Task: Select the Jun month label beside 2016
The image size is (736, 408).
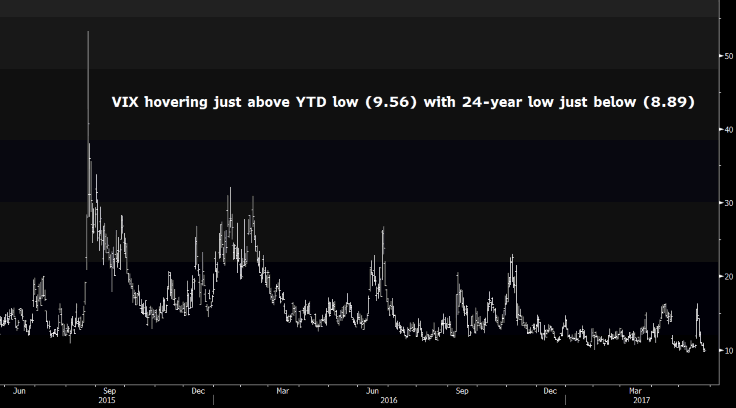Action: pos(372,391)
